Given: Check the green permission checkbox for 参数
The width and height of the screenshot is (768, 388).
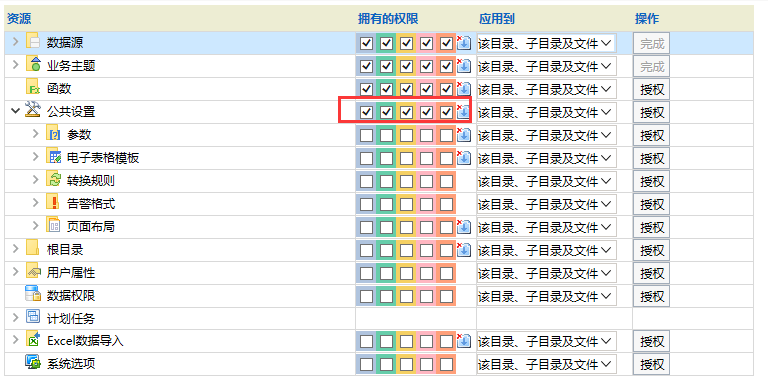Looking at the screenshot, I should [x=386, y=135].
